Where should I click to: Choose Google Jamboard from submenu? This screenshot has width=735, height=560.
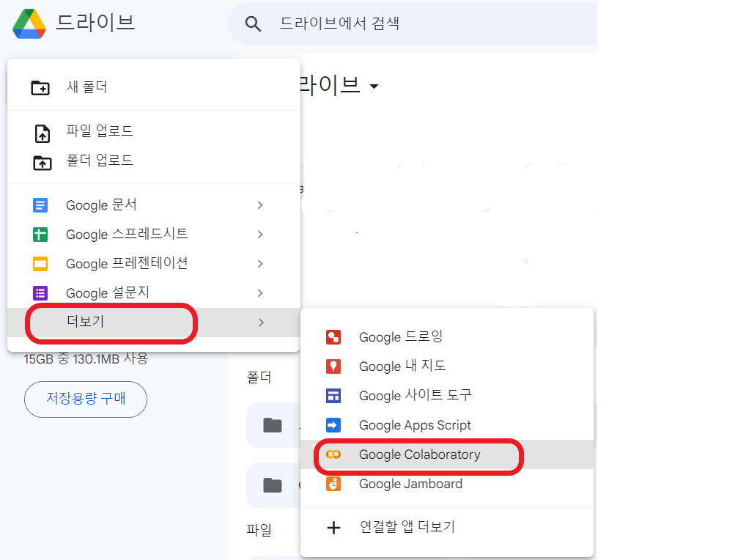pyautogui.click(x=447, y=484)
